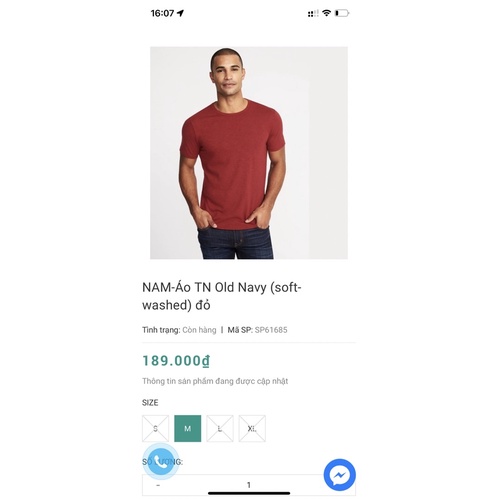Tap the 189.000đ price text

(x=176, y=361)
